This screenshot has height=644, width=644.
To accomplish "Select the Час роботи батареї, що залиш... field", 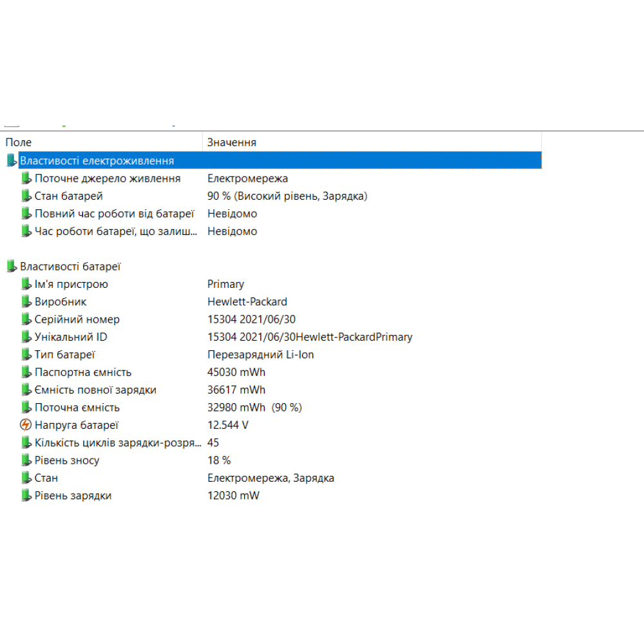I will (116, 231).
